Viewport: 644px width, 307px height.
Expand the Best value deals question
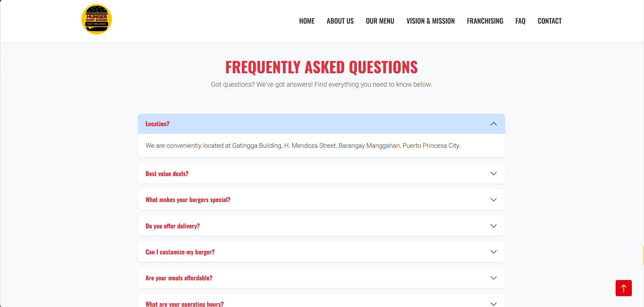point(493,173)
